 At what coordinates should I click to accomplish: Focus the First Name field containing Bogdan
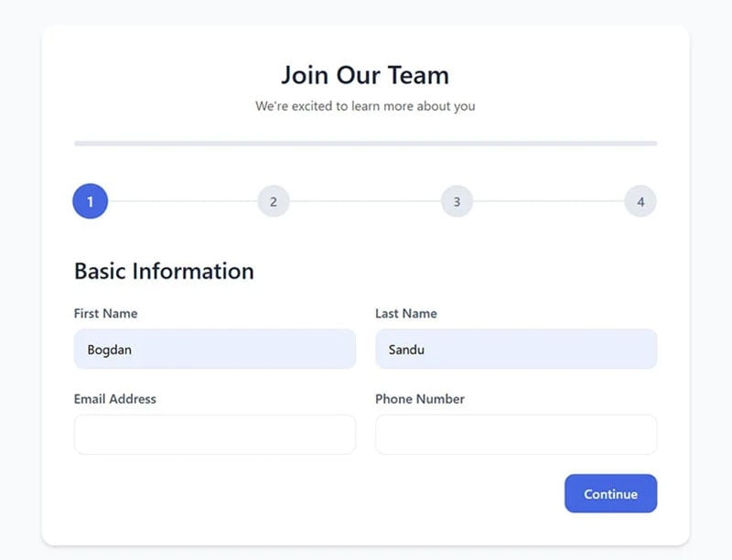[214, 350]
